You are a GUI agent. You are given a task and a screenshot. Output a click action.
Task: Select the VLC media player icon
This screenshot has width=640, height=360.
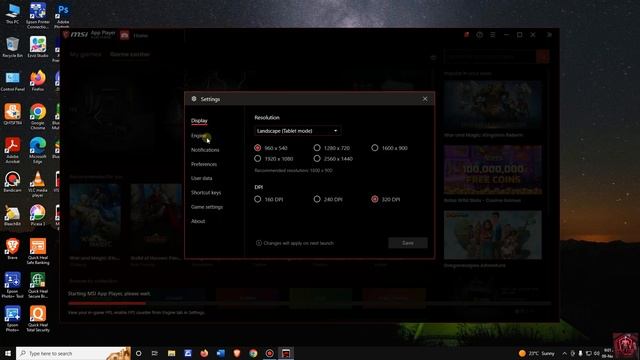click(38, 184)
